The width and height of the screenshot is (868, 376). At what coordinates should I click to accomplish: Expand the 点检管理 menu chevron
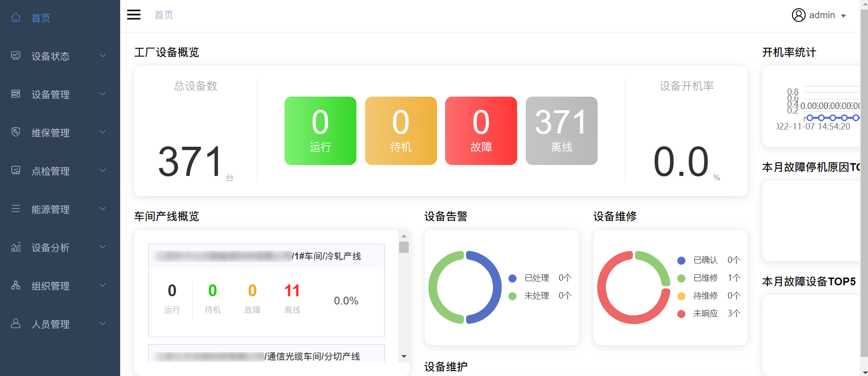point(103,170)
